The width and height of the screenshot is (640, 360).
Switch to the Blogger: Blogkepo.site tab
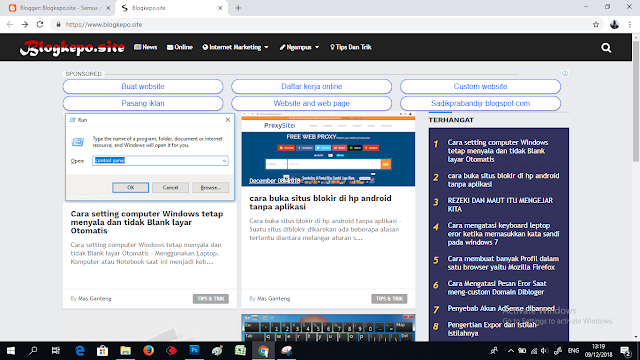click(x=58, y=8)
